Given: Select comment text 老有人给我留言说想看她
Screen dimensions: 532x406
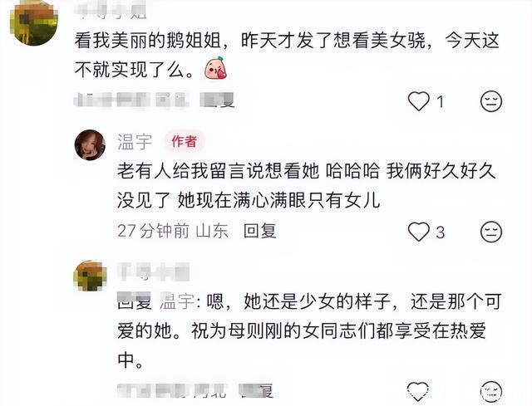Looking at the screenshot, I should point(218,171).
